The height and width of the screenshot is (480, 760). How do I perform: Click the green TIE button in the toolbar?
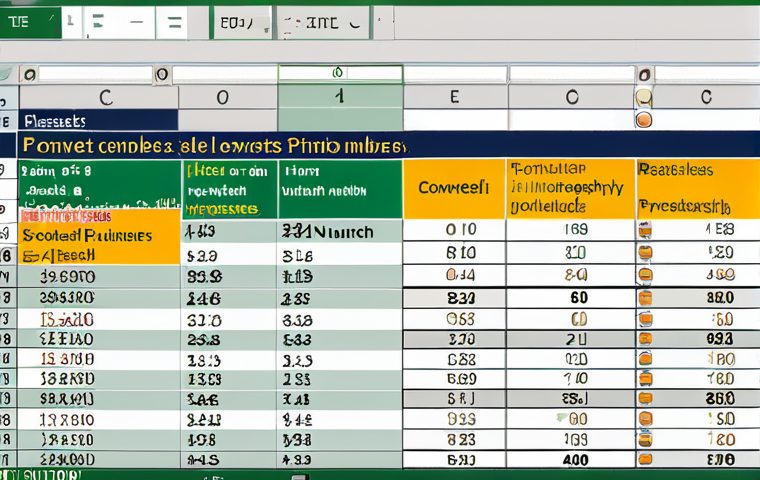pos(30,22)
